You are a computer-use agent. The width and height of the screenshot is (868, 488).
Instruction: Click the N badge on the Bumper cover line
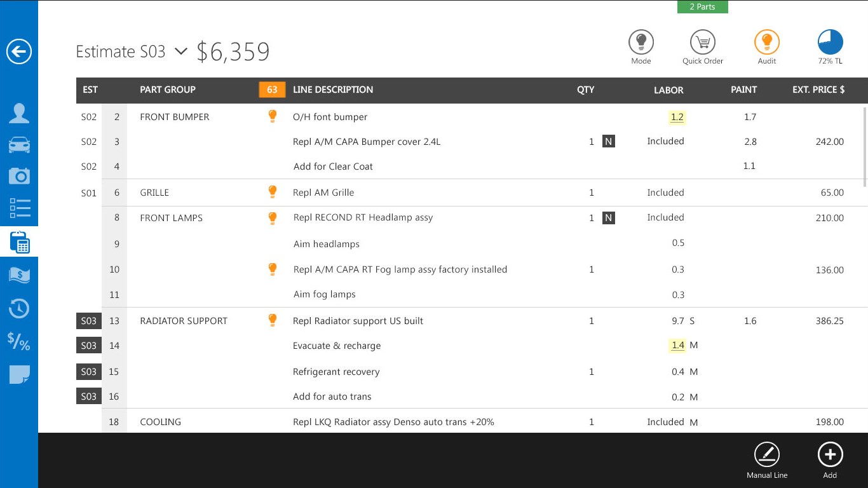coord(608,141)
